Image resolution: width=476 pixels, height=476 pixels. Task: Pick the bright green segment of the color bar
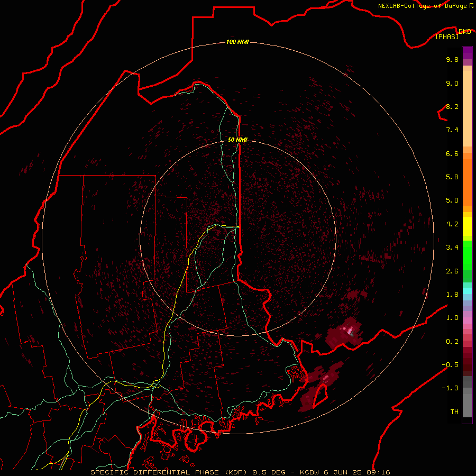467,255
